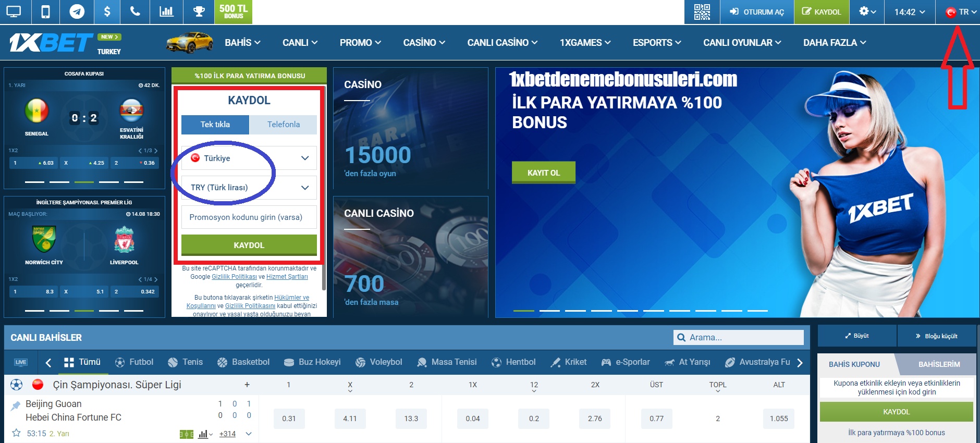Select the Basketbol sports filter
Viewport: 980px width, 443px height.
[x=243, y=362]
